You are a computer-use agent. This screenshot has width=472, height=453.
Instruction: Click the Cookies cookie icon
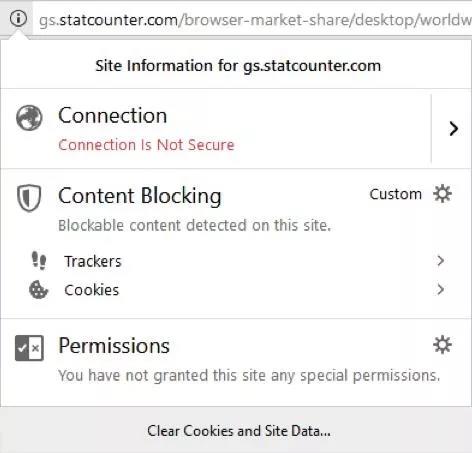(39, 290)
